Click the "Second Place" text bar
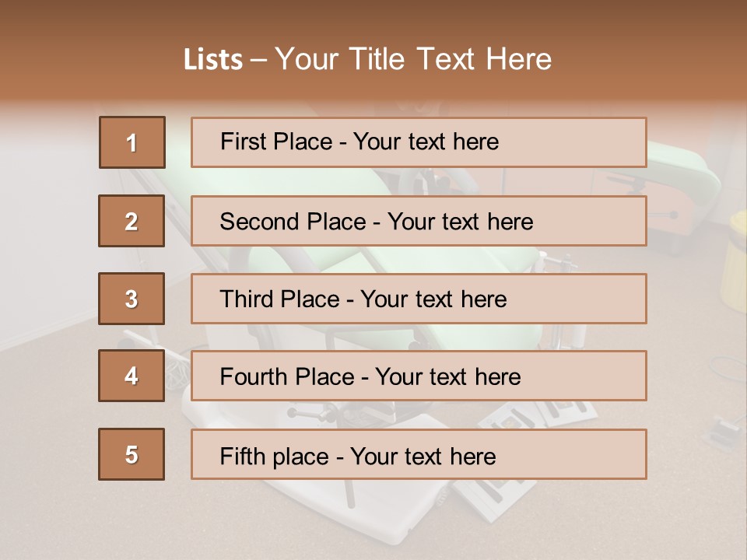The height and width of the screenshot is (560, 747). point(419,221)
